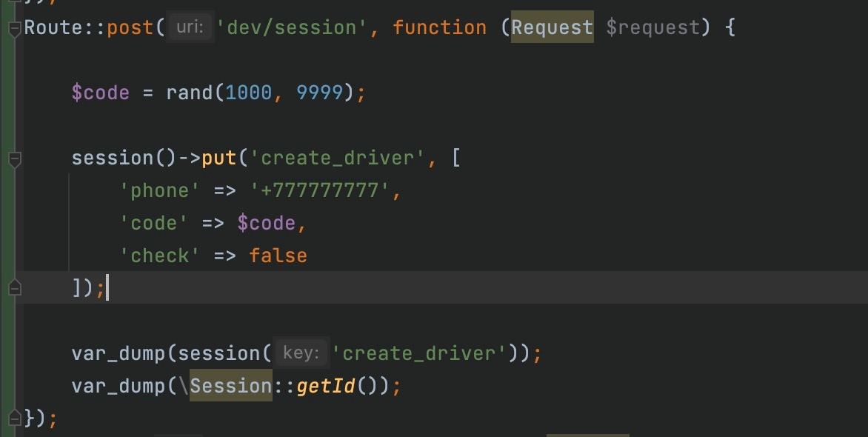Collapse the session()->put array fold marker

(15, 160)
